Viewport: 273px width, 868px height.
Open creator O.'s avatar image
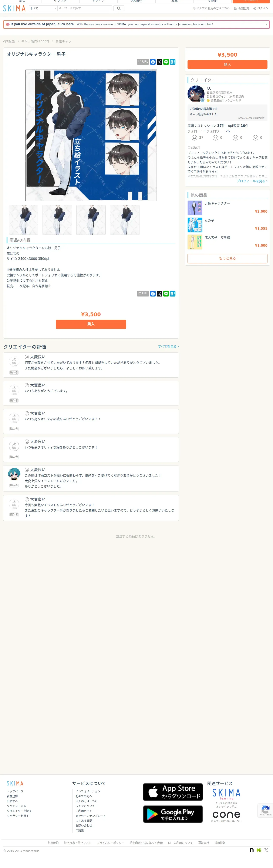click(196, 94)
